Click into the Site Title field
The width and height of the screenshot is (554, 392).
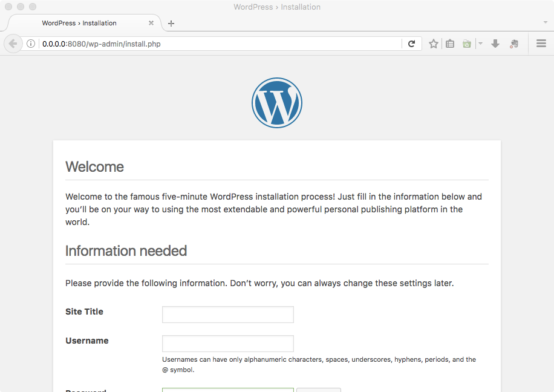click(x=228, y=315)
